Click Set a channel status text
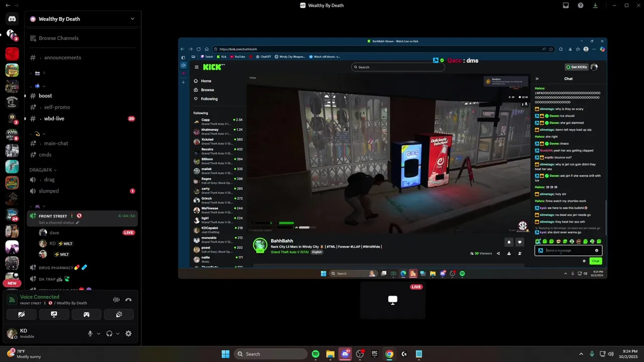Image resolution: width=644 pixels, height=362 pixels. [56, 223]
